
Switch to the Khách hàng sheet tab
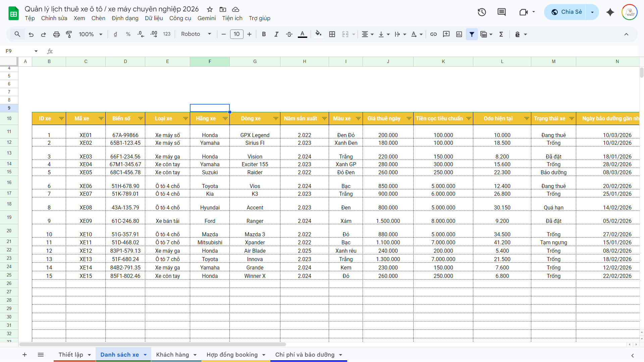[172, 355]
